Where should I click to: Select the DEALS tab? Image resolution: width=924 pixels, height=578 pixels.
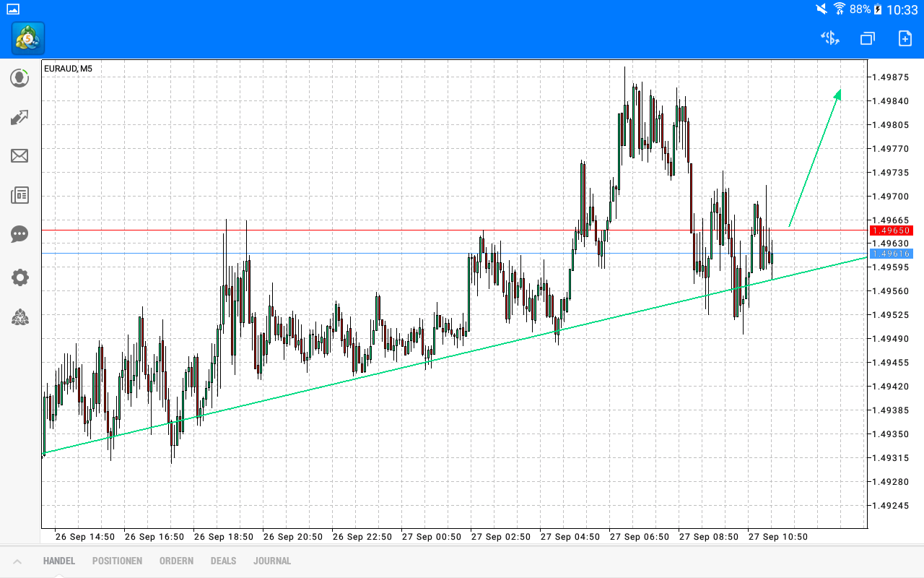click(223, 561)
